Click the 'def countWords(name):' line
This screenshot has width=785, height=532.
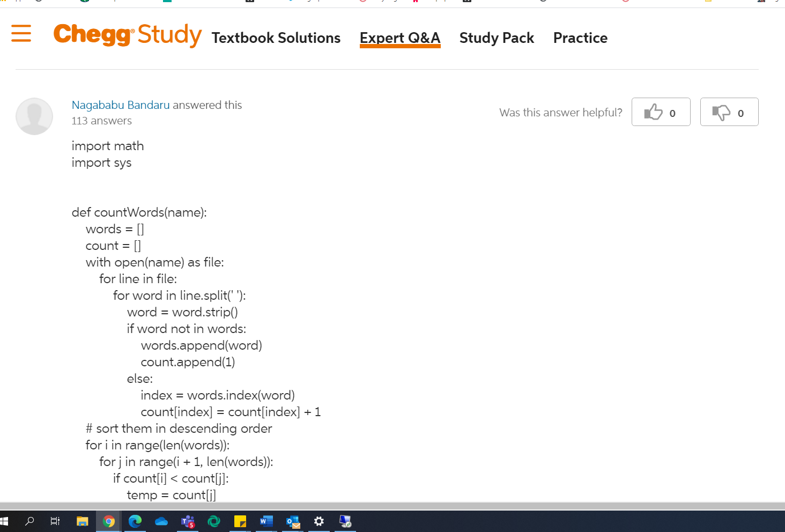click(x=139, y=212)
